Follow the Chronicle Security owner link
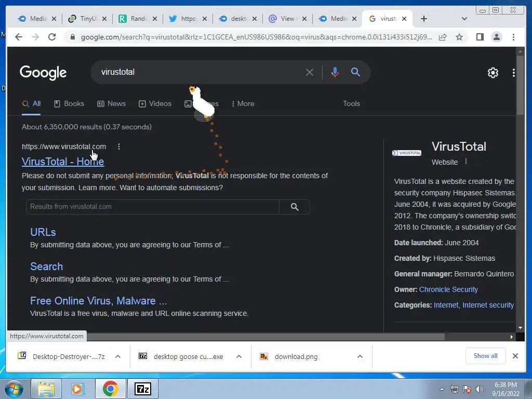Image resolution: width=532 pixels, height=399 pixels. coord(448,289)
